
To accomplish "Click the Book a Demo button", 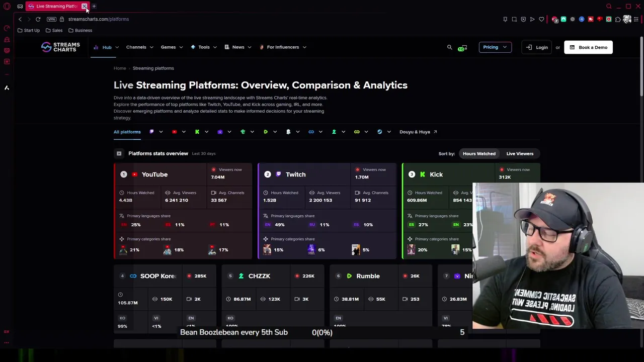I will click(x=588, y=47).
